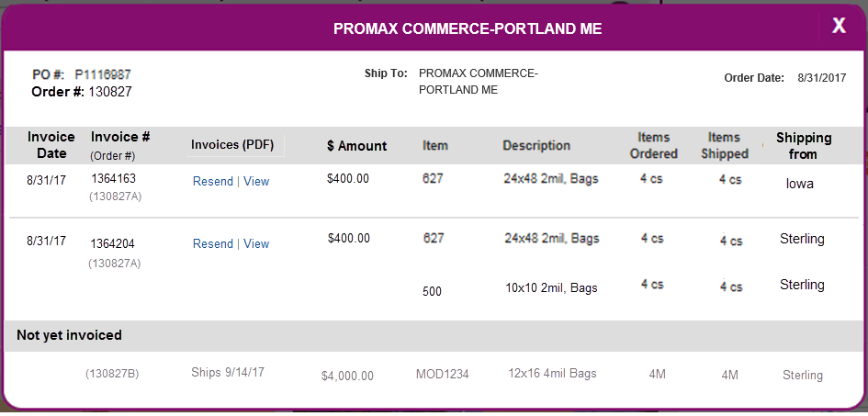The height and width of the screenshot is (416, 868).
Task: Click order date 8/31/2017
Action: [x=822, y=78]
